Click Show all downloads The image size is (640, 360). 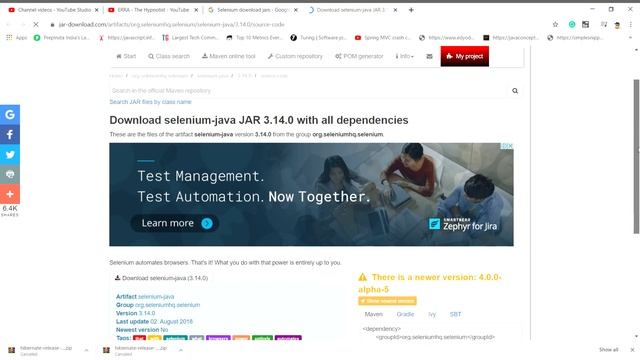point(609,350)
